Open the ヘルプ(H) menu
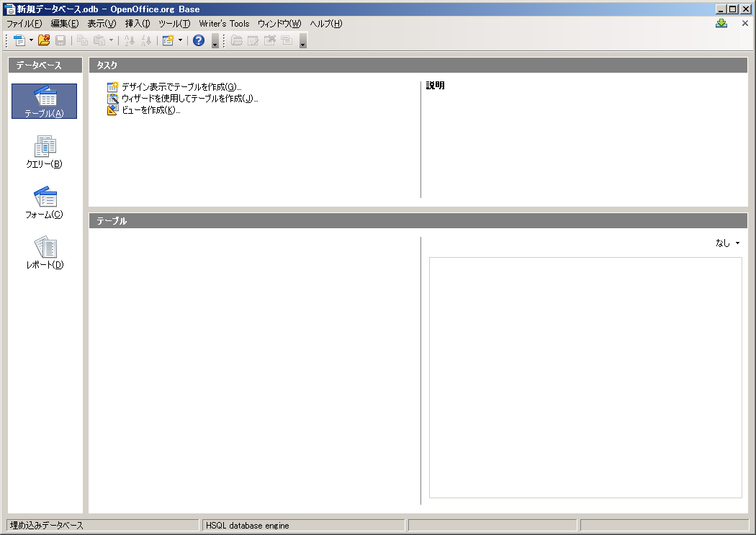Screen dimensions: 756x535 point(326,24)
